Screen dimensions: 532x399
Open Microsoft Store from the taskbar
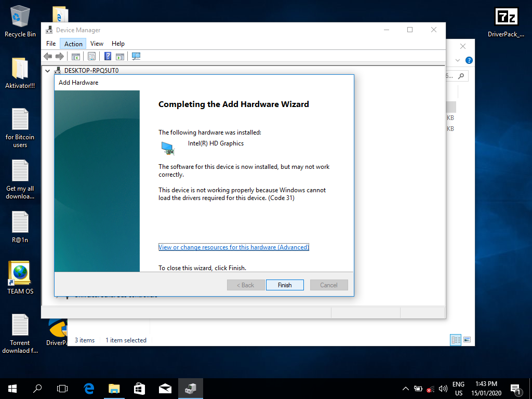pyautogui.click(x=139, y=389)
